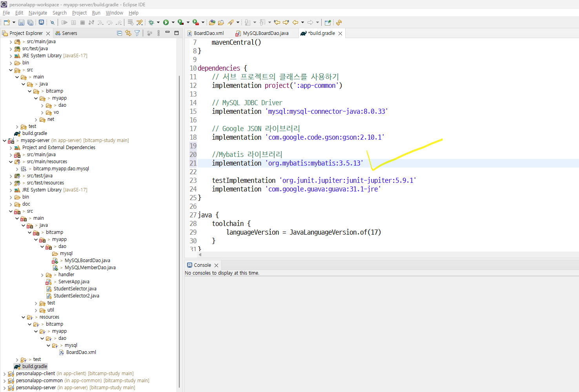Viewport: 579px width, 392px height.
Task: Click the mysql-connector-java dependency string
Action: [327, 111]
